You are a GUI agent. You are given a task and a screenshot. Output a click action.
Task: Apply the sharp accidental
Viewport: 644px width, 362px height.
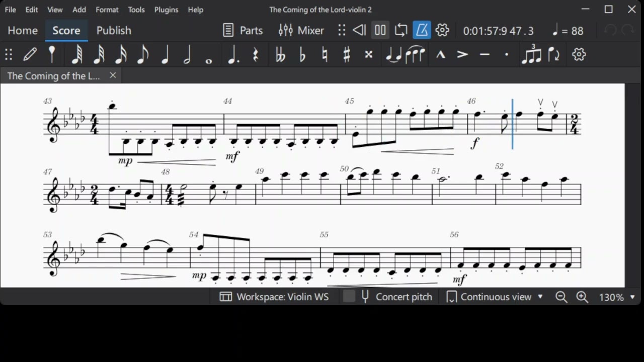pos(347,54)
